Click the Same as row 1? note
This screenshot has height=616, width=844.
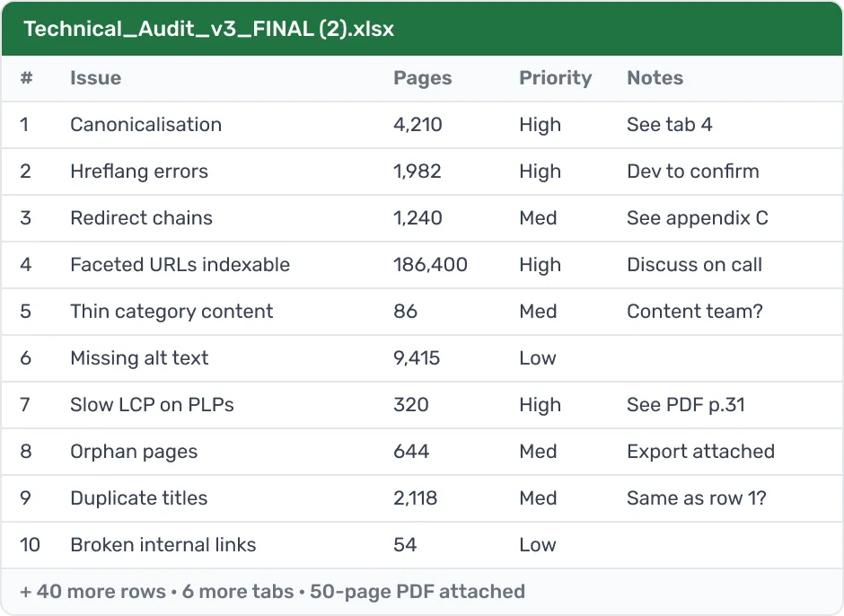pos(697,498)
